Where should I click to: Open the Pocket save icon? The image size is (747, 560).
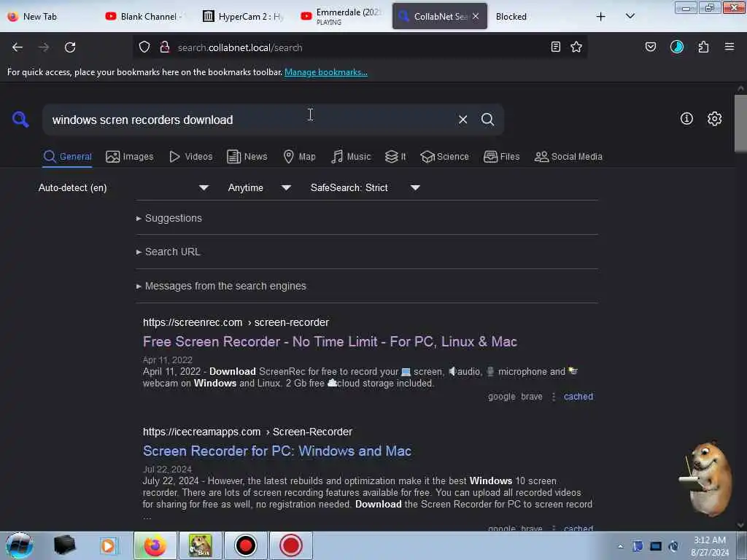pyautogui.click(x=651, y=47)
